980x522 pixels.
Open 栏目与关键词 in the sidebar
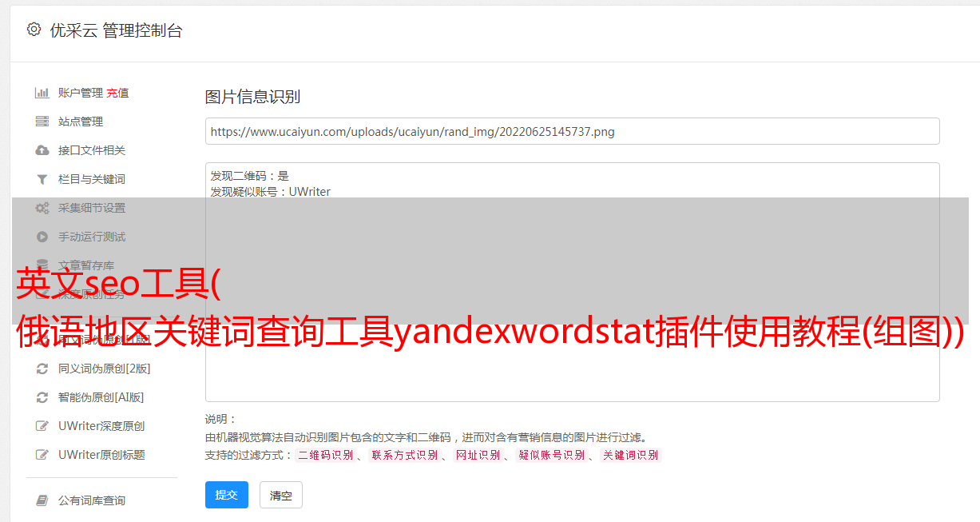[x=92, y=179]
